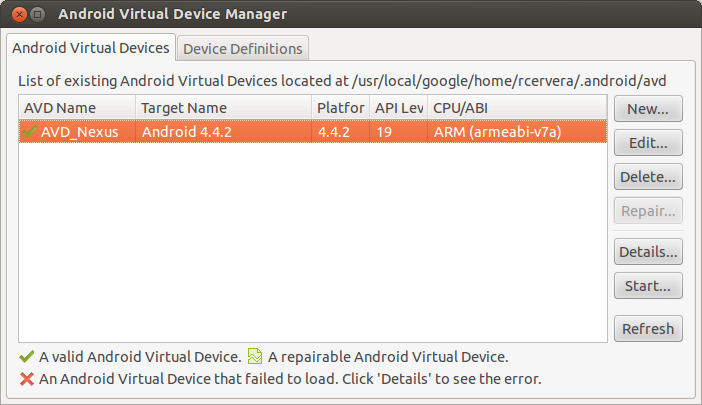
Task: Switch to the Android Virtual Devices tab
Action: 90,47
